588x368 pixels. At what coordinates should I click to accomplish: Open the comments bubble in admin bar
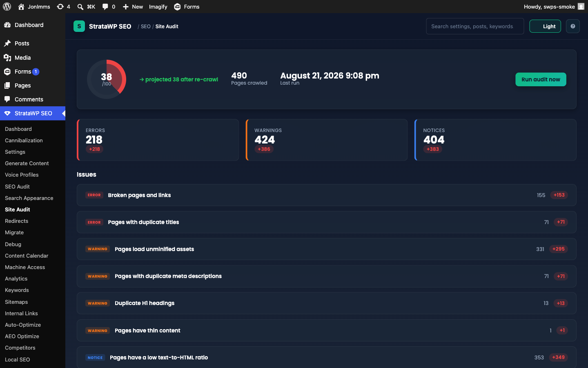(x=105, y=7)
